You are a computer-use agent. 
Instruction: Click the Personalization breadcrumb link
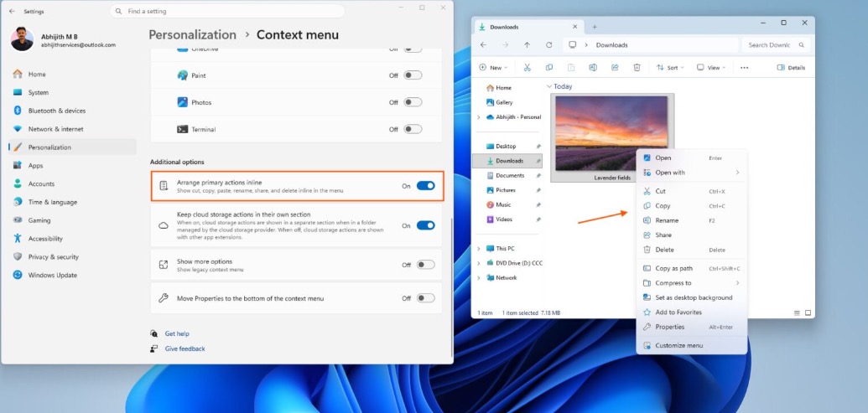192,35
